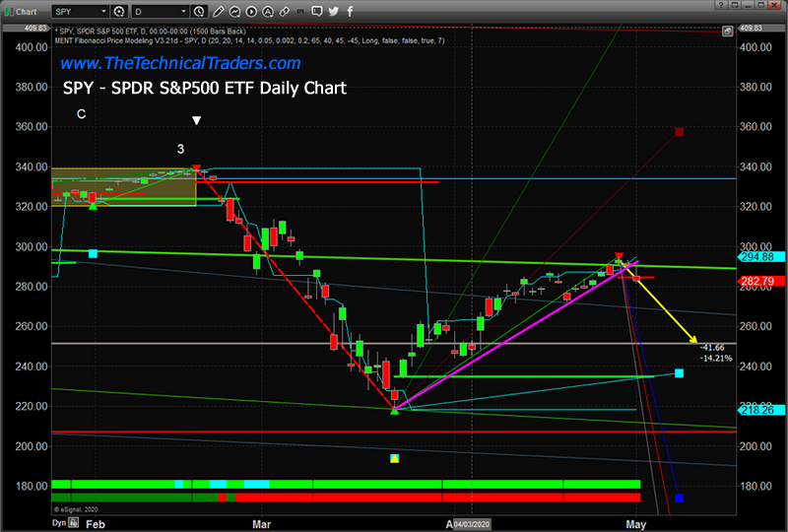Image resolution: width=788 pixels, height=532 pixels.
Task: Select the pencil drawing tools icon
Action: point(218,11)
